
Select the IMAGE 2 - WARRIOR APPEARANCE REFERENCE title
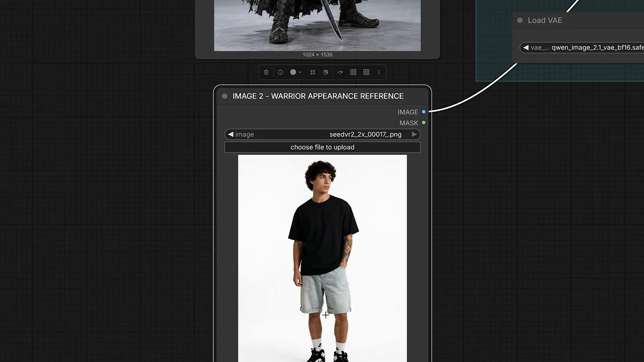tap(318, 96)
